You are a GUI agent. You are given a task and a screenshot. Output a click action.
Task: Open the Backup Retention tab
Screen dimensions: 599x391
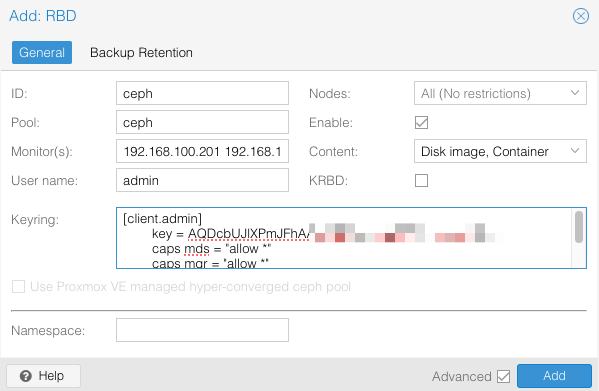point(141,52)
